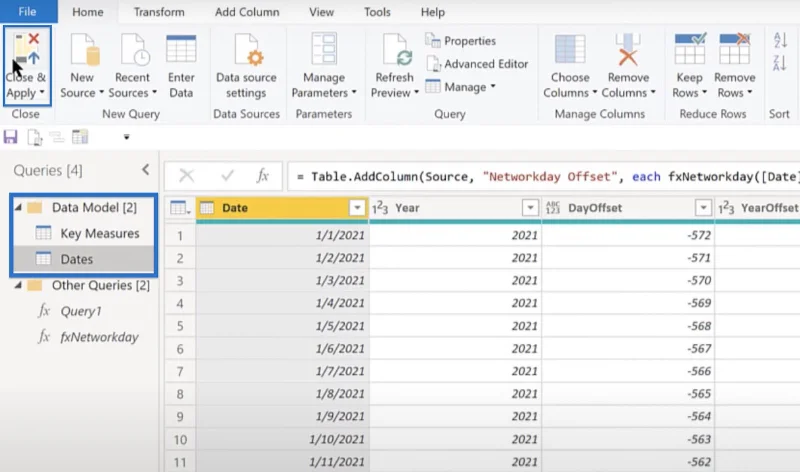This screenshot has height=472, width=800.
Task: Open the Help tab
Action: point(433,12)
